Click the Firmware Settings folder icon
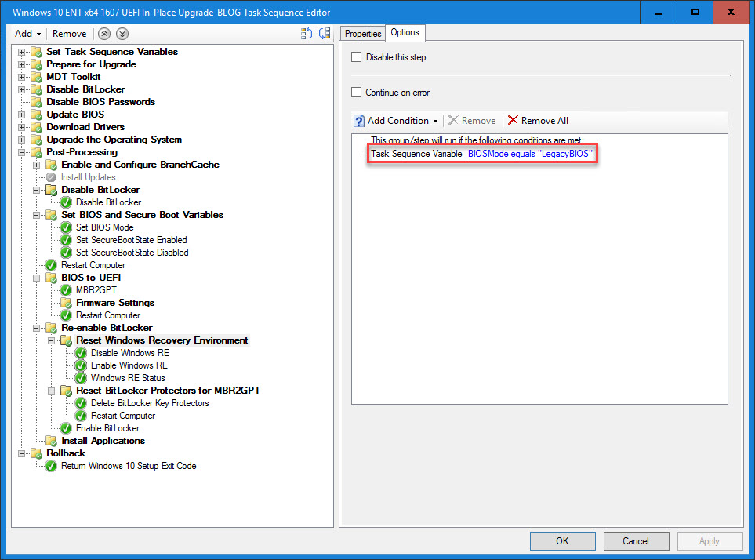 click(x=66, y=303)
